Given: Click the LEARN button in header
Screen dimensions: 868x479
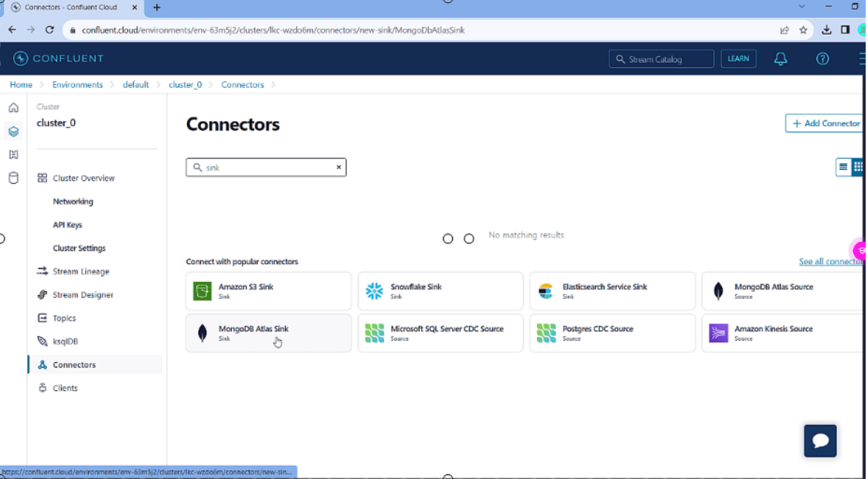Looking at the screenshot, I should tap(738, 59).
